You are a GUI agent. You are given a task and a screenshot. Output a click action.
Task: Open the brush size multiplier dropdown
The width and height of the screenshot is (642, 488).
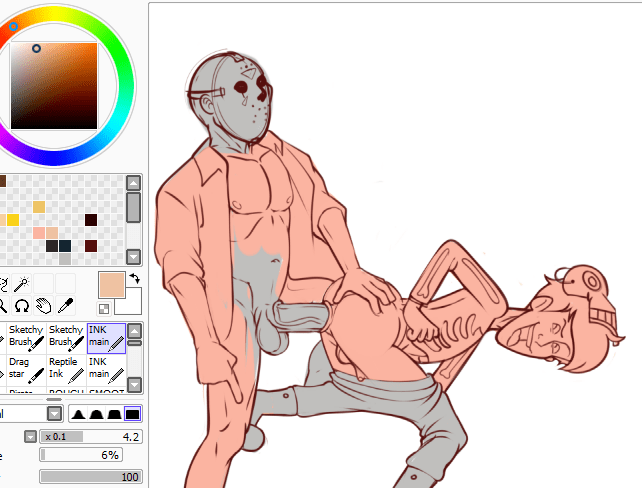click(30, 437)
